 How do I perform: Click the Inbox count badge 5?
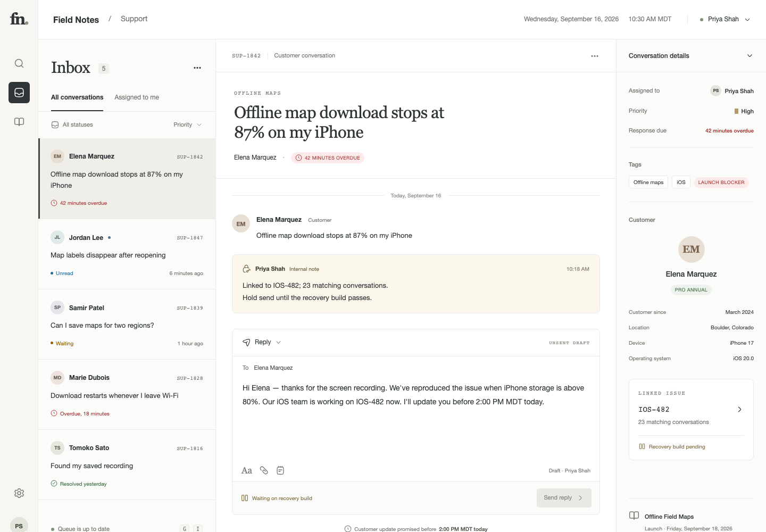(x=104, y=68)
